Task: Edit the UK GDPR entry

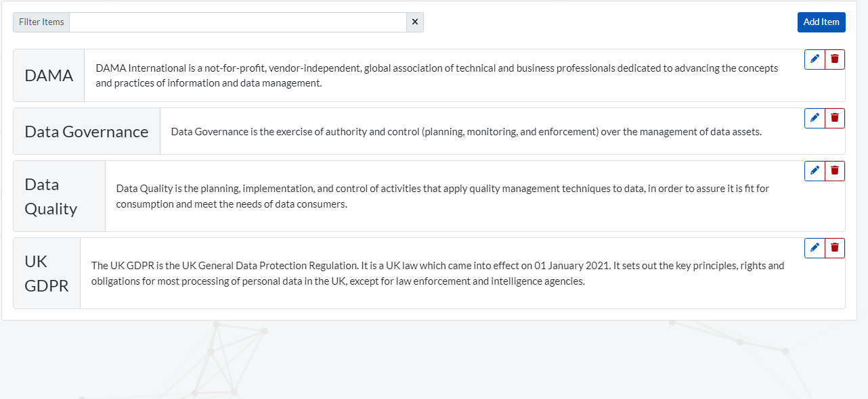Action: (x=815, y=248)
